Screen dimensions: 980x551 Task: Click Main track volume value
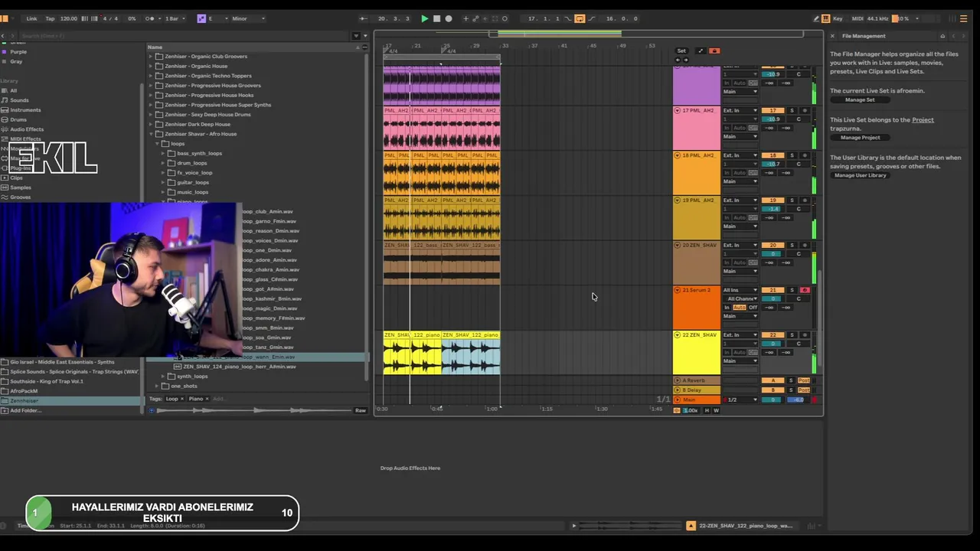pos(773,400)
